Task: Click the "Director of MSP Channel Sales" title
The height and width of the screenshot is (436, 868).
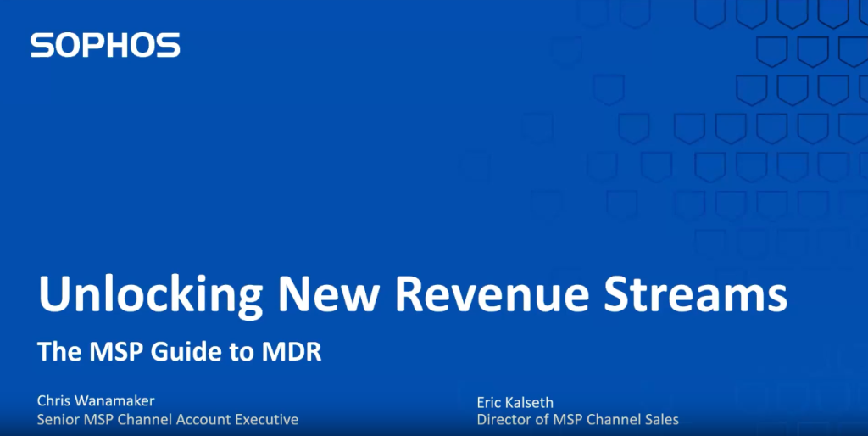Action: point(577,419)
